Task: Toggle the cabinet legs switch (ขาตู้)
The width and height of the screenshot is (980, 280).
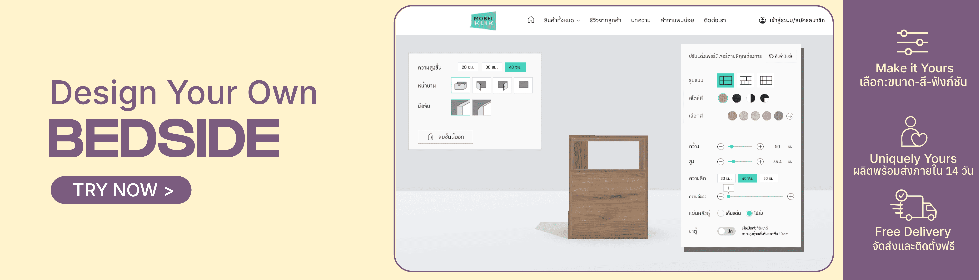Action: click(x=726, y=231)
